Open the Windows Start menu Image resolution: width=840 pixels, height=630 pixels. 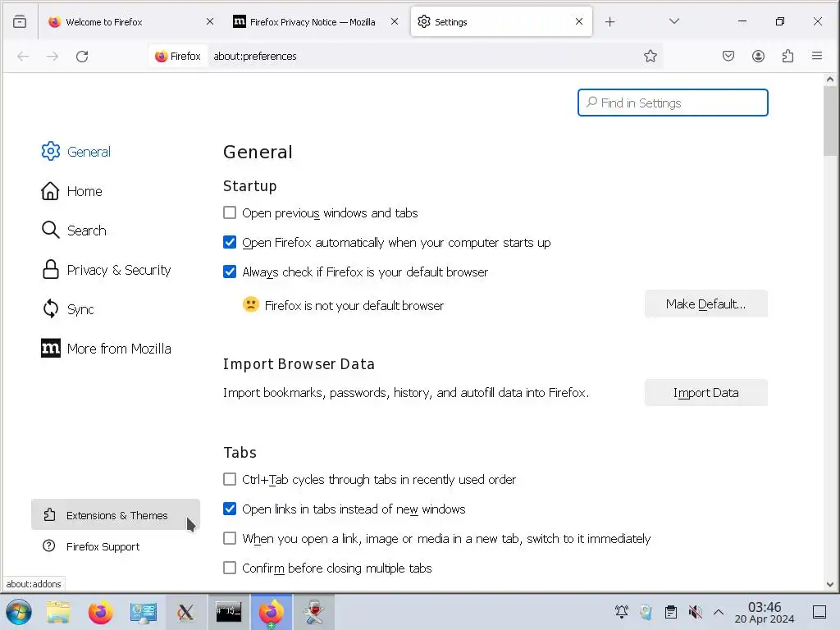point(19,612)
